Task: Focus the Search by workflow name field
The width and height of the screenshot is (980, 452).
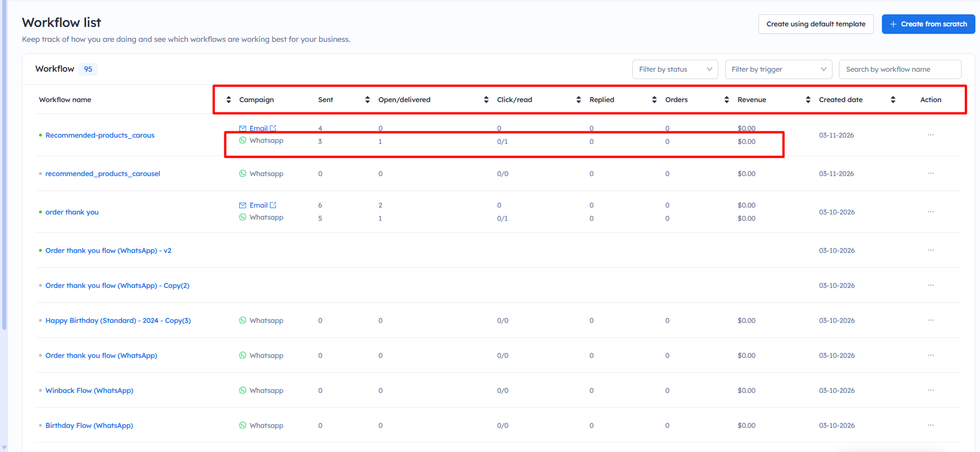Action: (899, 69)
